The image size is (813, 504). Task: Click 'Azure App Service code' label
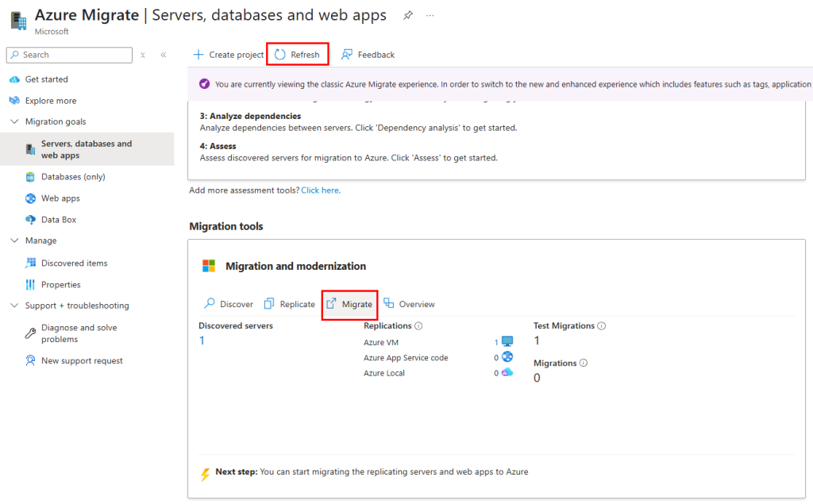point(406,358)
